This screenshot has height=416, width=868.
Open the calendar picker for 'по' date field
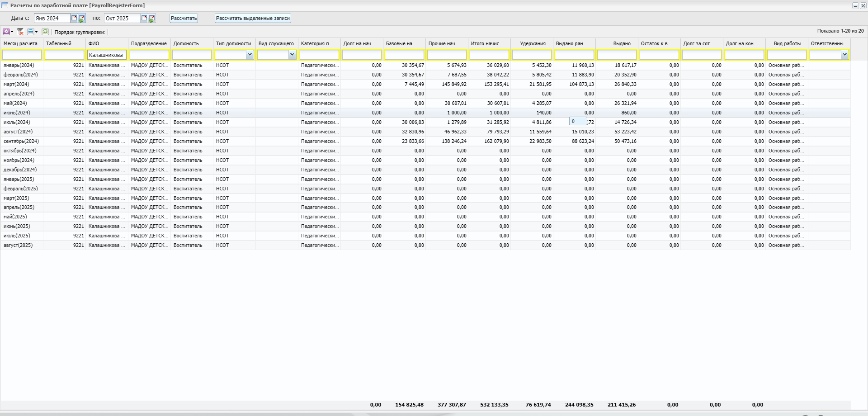pos(144,18)
